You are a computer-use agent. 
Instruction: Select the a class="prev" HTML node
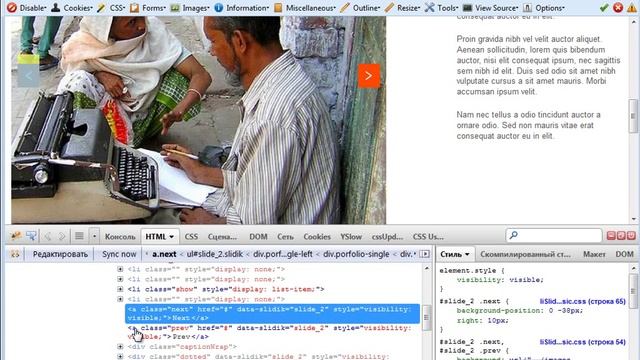click(x=269, y=332)
